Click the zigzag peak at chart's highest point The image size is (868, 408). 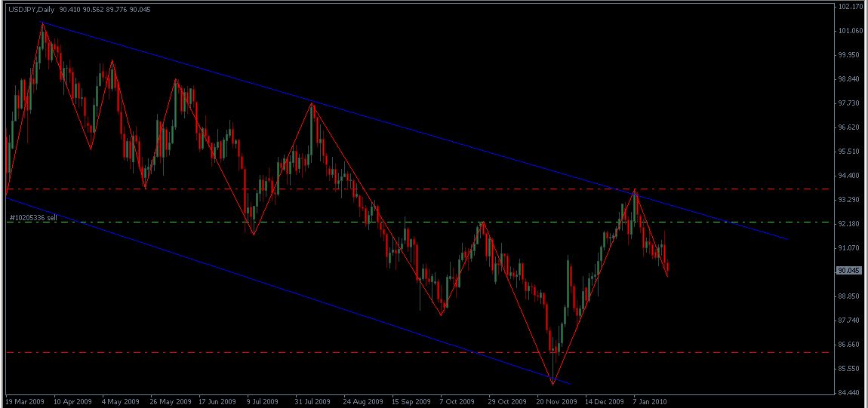(42, 24)
